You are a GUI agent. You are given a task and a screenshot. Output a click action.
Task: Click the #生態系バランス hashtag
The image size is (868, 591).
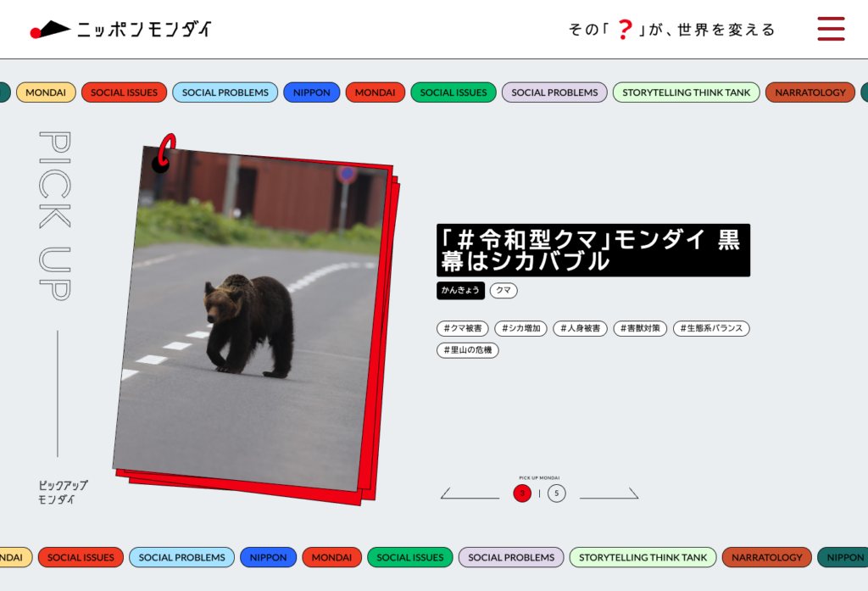711,328
